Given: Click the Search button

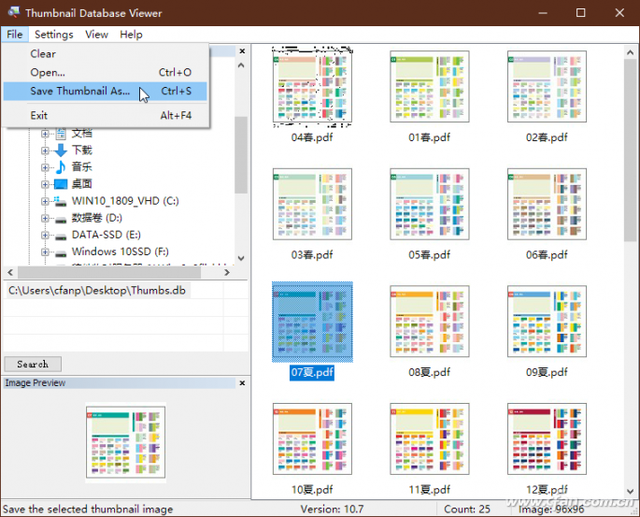Looking at the screenshot, I should pos(33,364).
